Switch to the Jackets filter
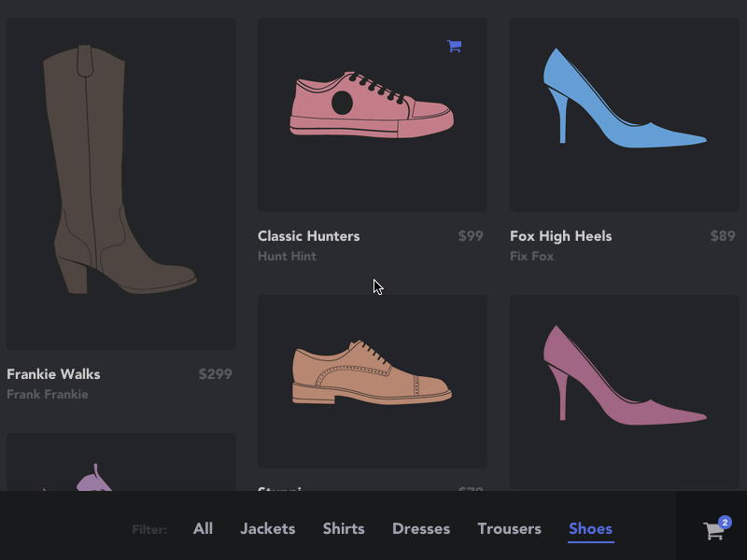747x560 pixels. [268, 528]
